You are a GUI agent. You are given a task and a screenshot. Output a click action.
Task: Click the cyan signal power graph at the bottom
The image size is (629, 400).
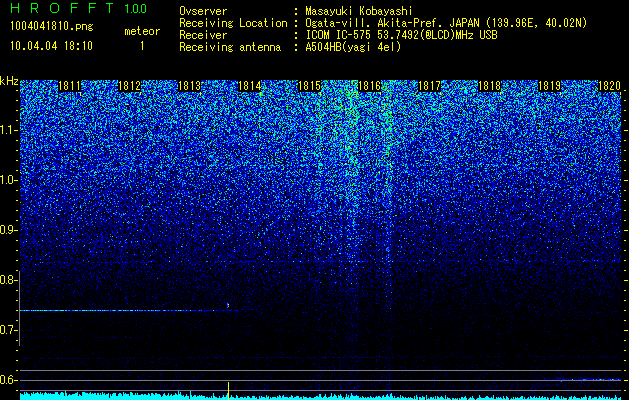point(321,396)
